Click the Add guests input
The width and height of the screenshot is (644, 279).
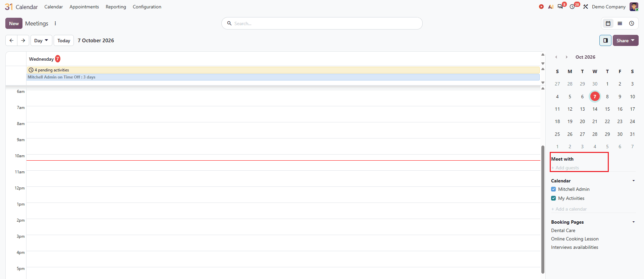tap(593, 168)
